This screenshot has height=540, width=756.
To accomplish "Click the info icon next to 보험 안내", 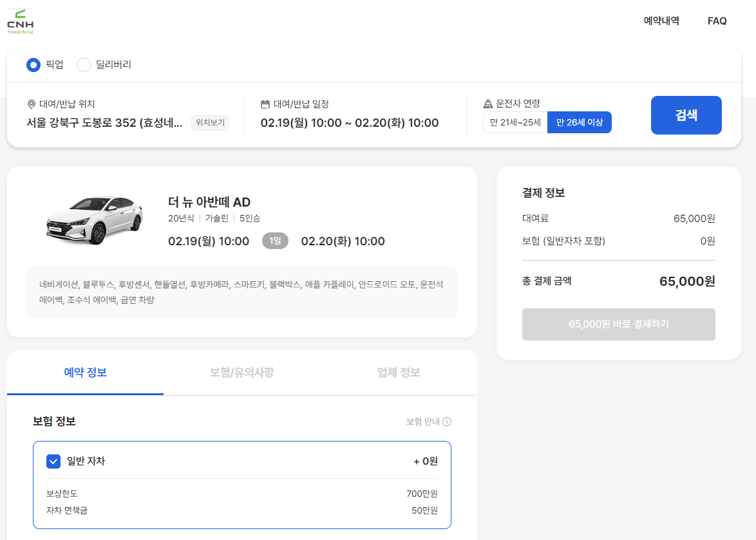I will [x=447, y=422].
